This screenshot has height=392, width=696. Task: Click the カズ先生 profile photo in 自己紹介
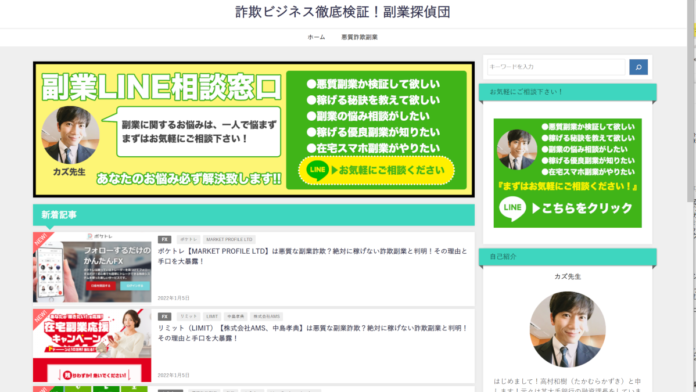point(567,329)
